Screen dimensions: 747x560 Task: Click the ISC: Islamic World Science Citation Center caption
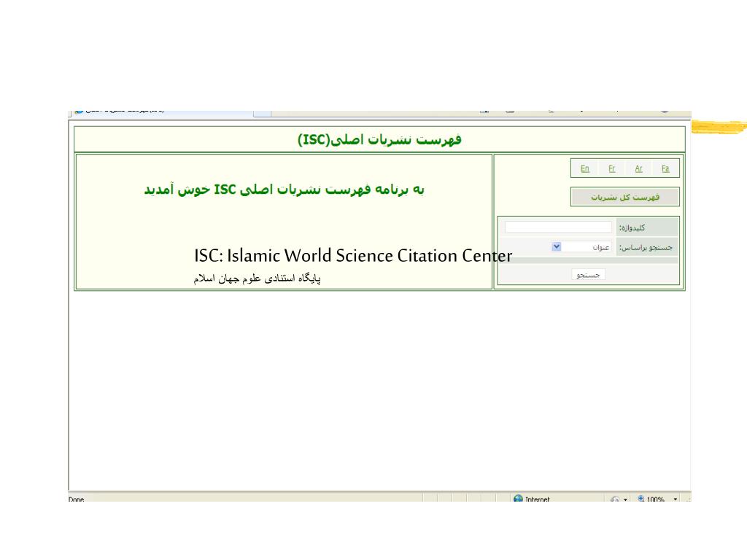coord(353,256)
